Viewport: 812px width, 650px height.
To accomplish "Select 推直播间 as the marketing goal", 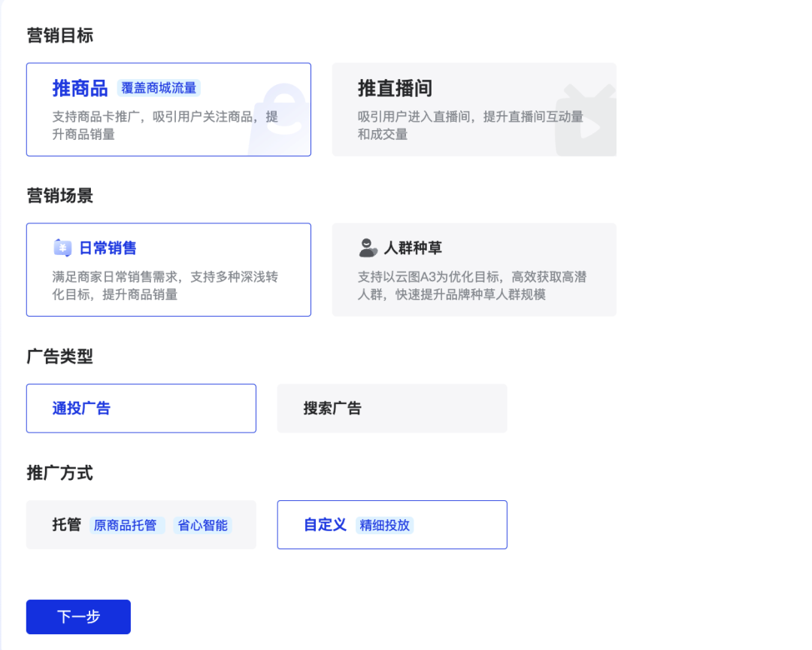I will [x=395, y=88].
